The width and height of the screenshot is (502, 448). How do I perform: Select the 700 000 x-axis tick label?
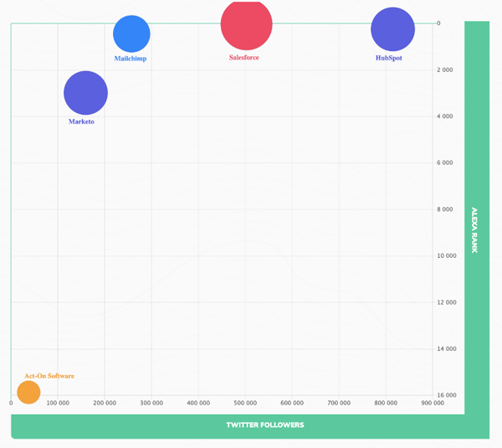(339, 404)
